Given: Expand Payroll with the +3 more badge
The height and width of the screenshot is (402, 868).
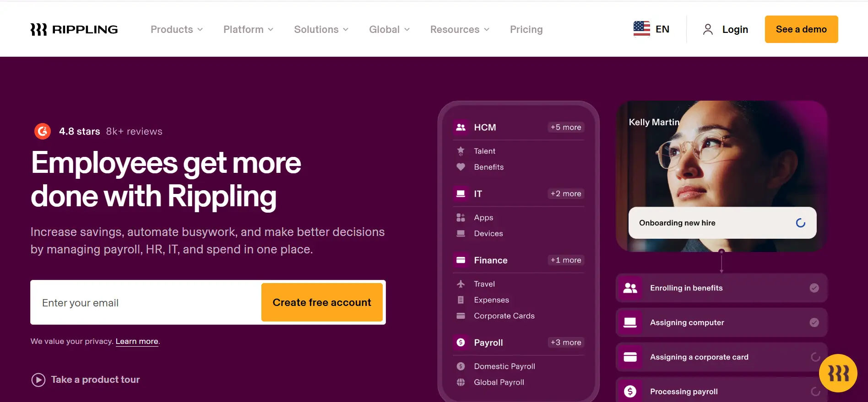Looking at the screenshot, I should [x=566, y=342].
